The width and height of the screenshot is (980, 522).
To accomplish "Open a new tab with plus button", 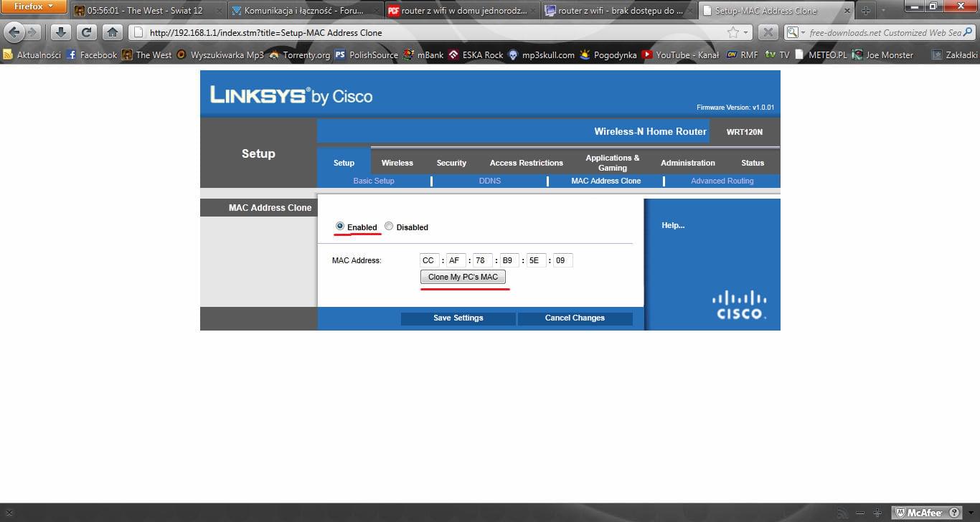I will click(x=865, y=11).
